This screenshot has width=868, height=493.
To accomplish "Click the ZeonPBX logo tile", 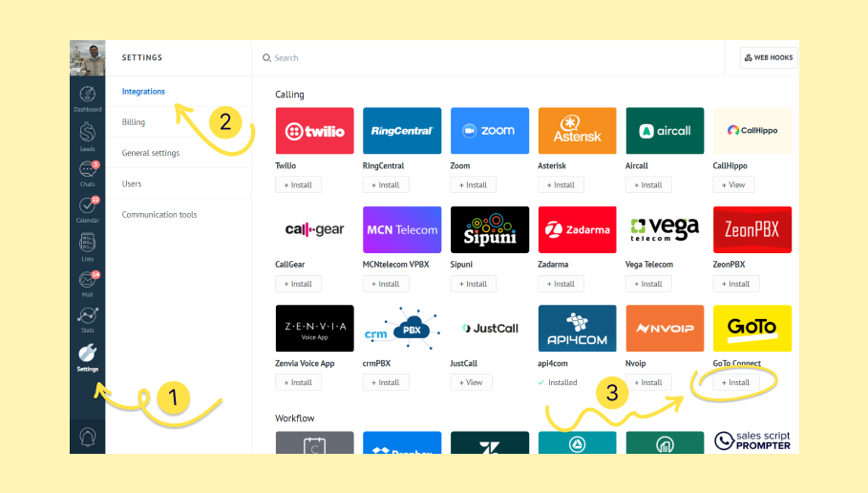I will point(752,230).
